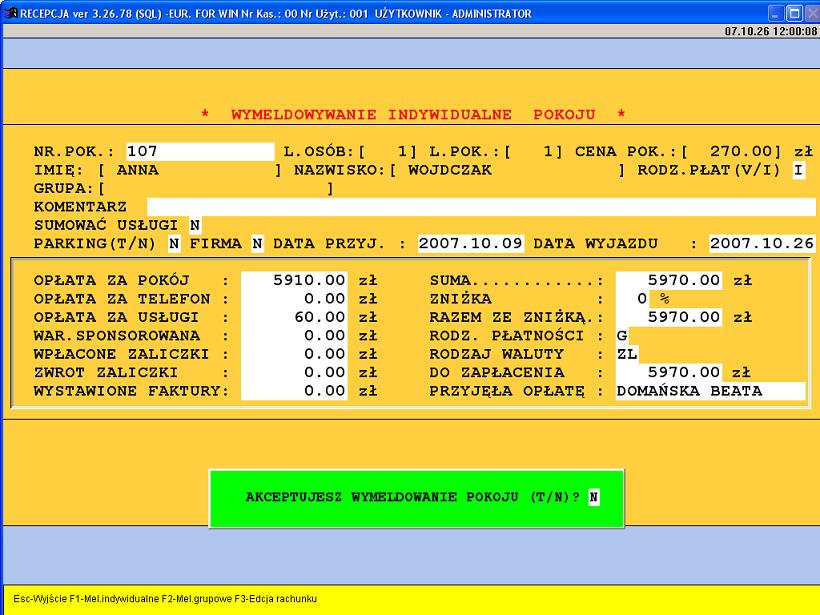Toggle the FIRMA flag field
This screenshot has height=615, width=820.
[x=257, y=243]
